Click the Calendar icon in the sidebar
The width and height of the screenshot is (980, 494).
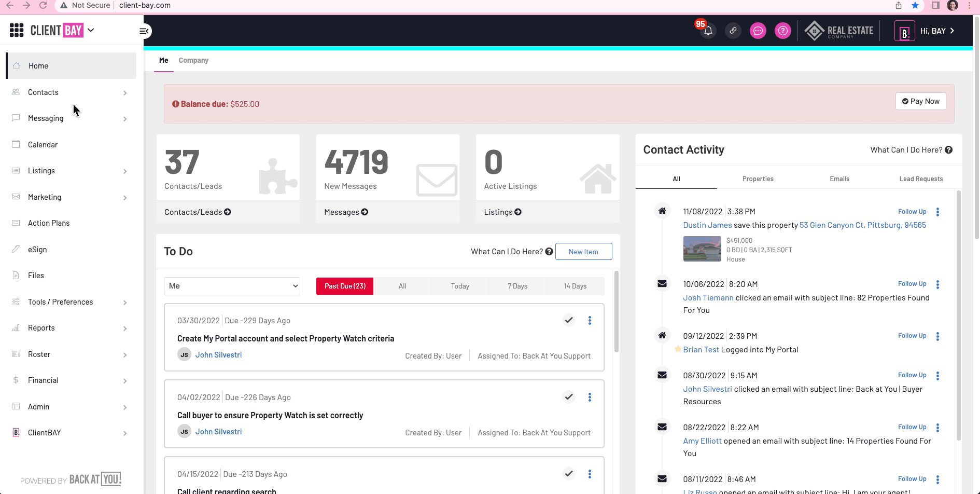tap(16, 144)
